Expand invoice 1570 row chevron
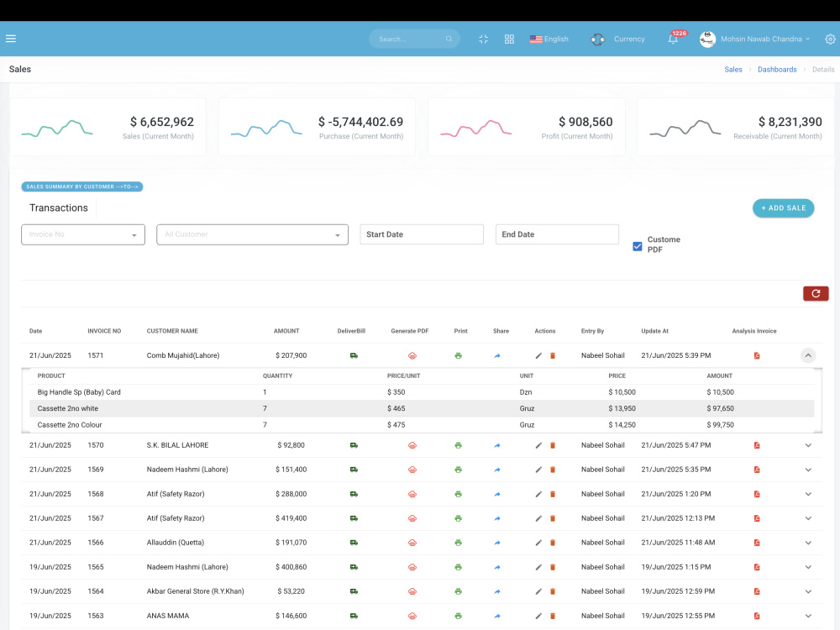840x630 pixels. click(x=808, y=445)
